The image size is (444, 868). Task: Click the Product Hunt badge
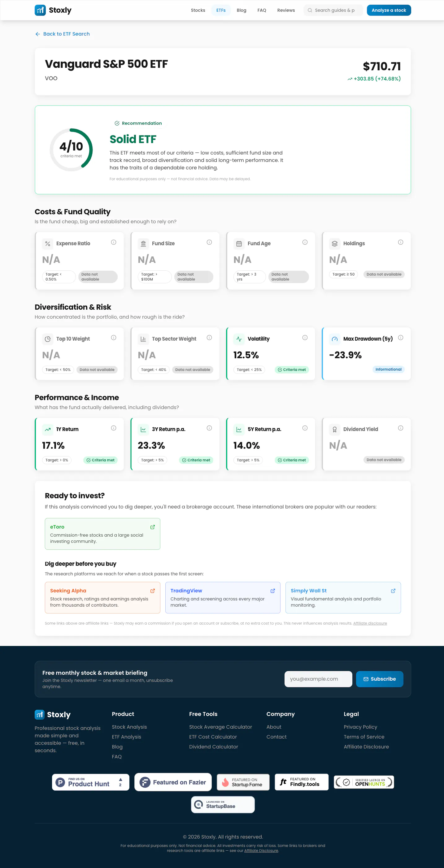[x=91, y=782]
